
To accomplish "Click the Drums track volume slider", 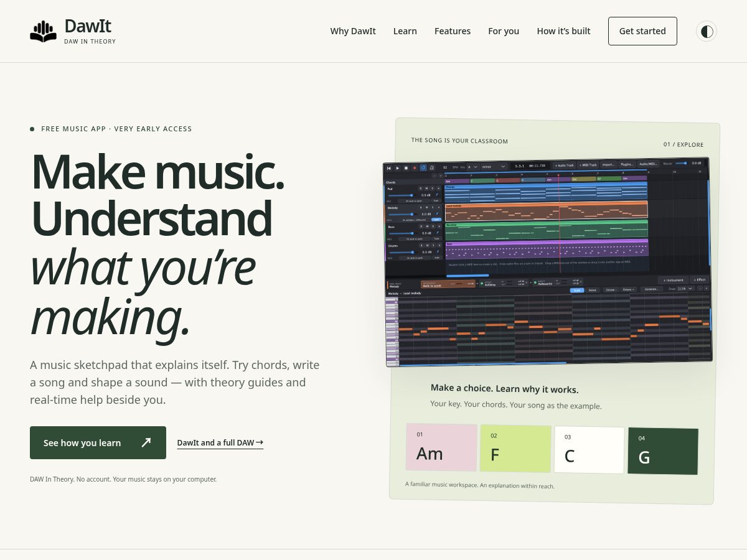I will [x=402, y=252].
